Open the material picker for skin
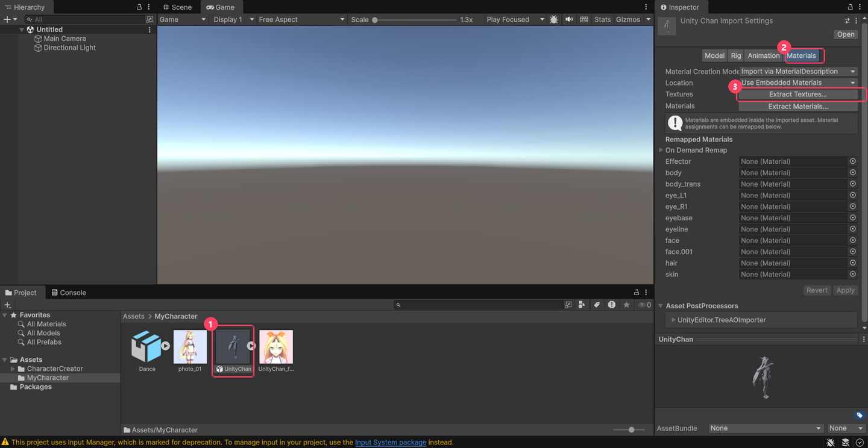Screen dimensions: 868x448 (x=853, y=275)
